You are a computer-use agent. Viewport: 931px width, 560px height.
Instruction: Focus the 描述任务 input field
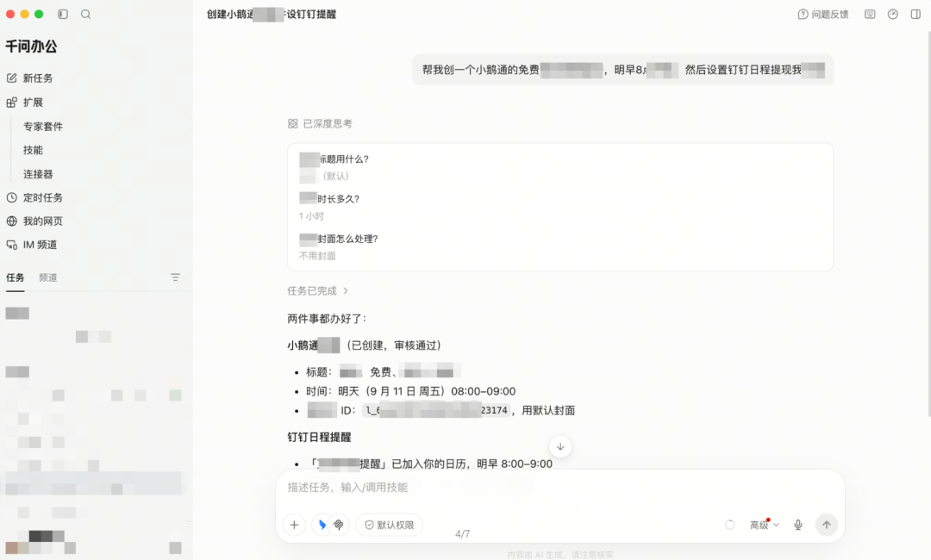560,488
